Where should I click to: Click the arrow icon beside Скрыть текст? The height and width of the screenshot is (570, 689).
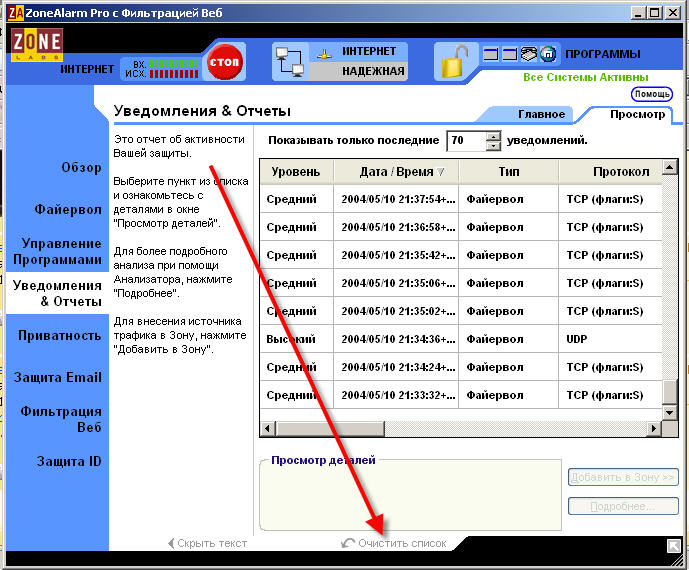point(171,543)
